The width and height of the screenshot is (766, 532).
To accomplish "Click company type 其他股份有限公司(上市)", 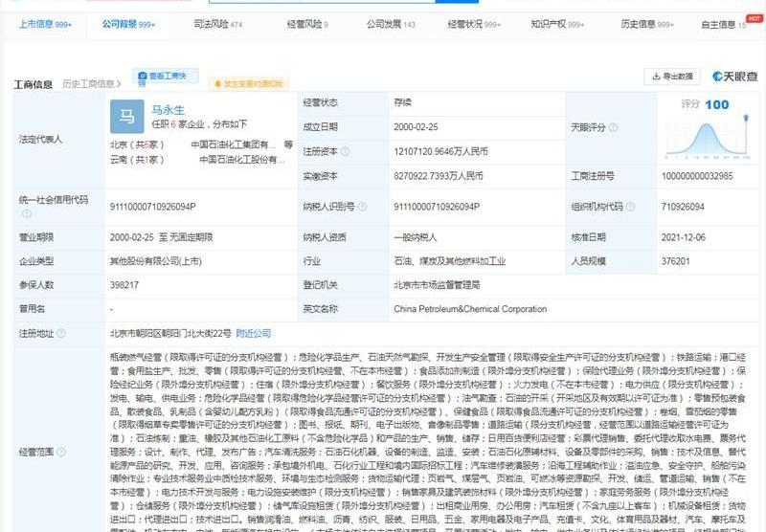I will click(156, 261).
